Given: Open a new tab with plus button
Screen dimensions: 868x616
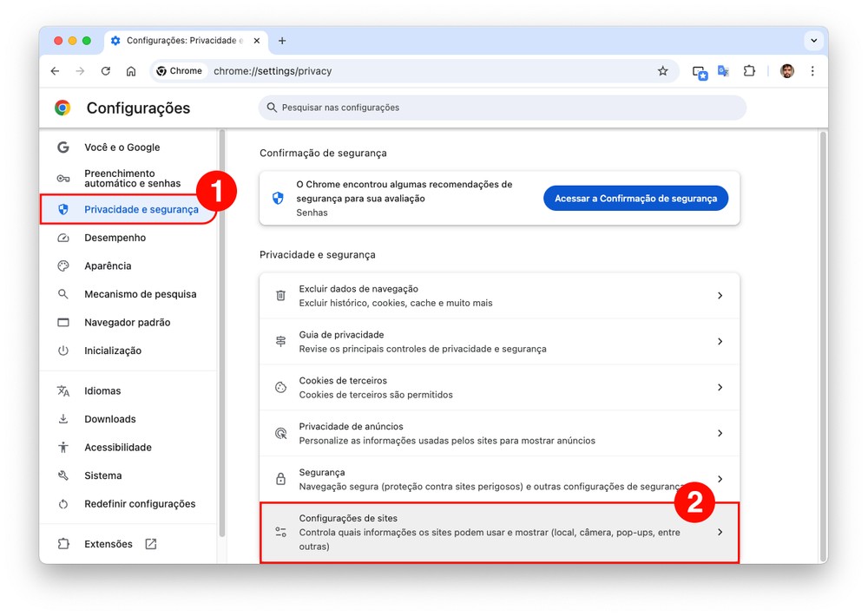Looking at the screenshot, I should [282, 41].
